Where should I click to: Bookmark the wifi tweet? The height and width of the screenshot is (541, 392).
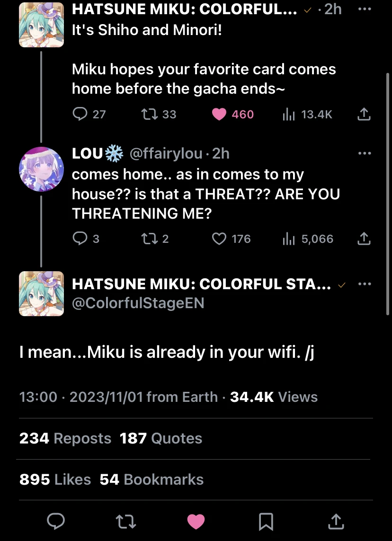(x=266, y=522)
